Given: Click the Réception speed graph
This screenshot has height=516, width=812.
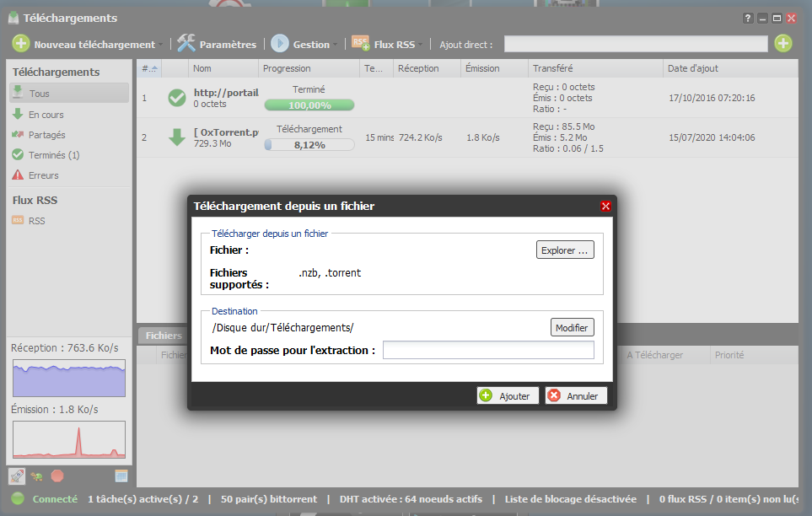Looking at the screenshot, I should pos(69,379).
